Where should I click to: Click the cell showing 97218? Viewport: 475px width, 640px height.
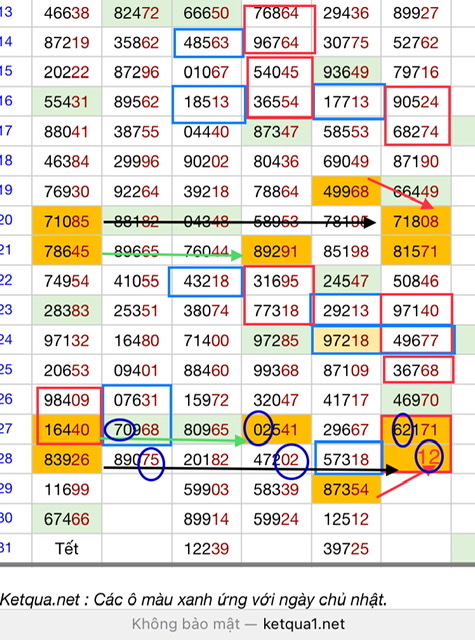pos(346,340)
